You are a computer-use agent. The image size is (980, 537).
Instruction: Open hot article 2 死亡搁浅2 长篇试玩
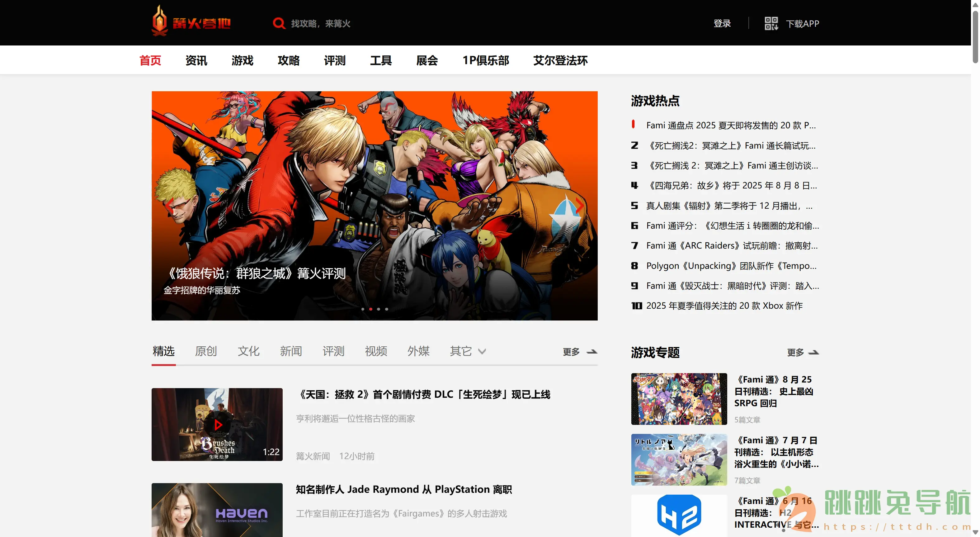tap(731, 145)
